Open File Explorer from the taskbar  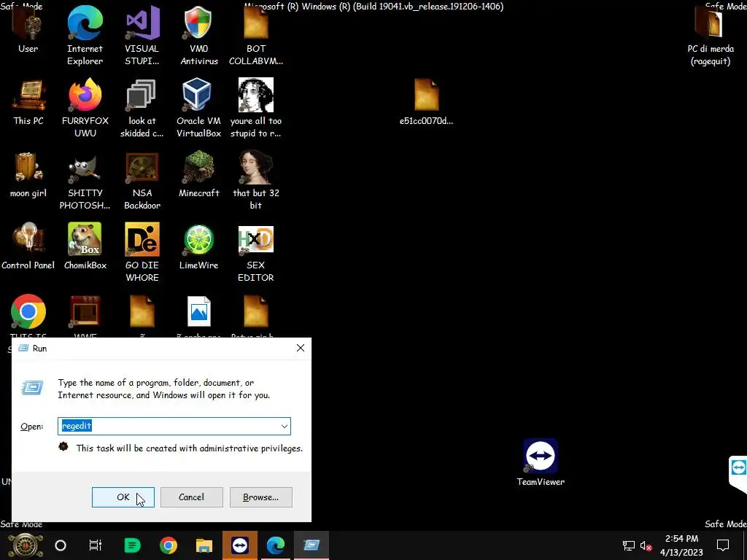(x=204, y=545)
